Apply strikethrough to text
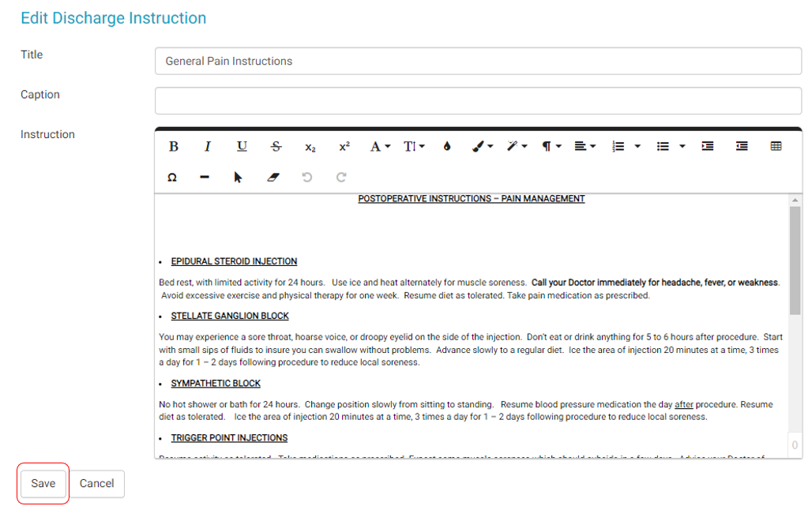The width and height of the screenshot is (812, 521). coord(276,146)
